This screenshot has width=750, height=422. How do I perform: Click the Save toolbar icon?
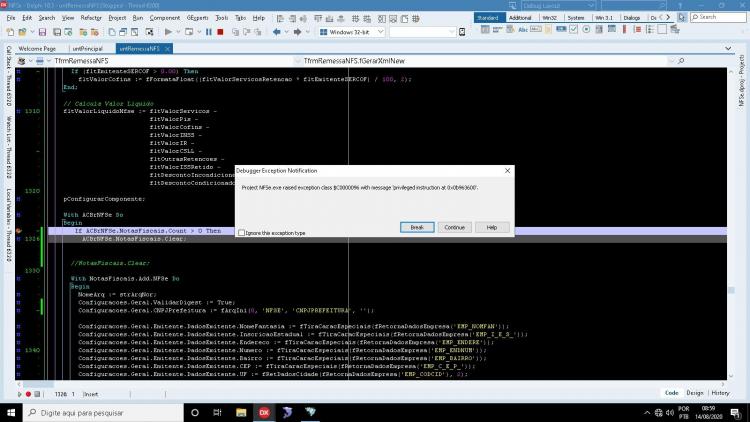pyautogui.click(x=42, y=32)
